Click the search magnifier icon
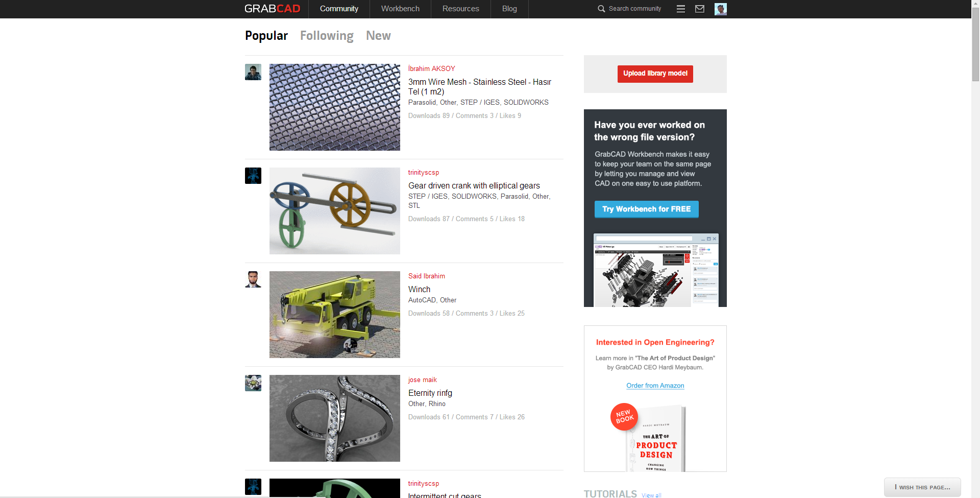Viewport: 980px width, 498px height. [x=601, y=9]
